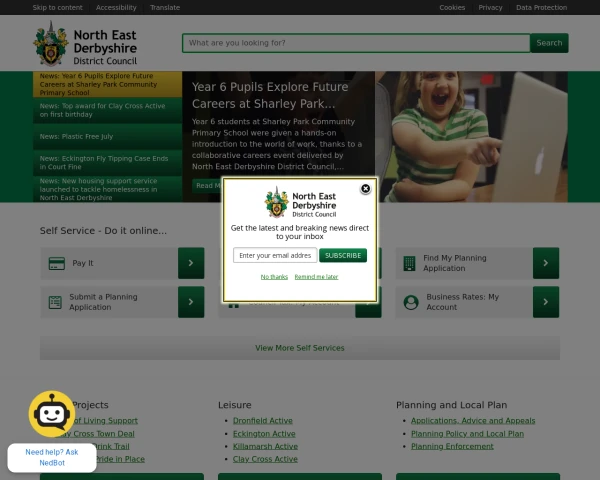Click the council crest logo inside popup

(276, 202)
